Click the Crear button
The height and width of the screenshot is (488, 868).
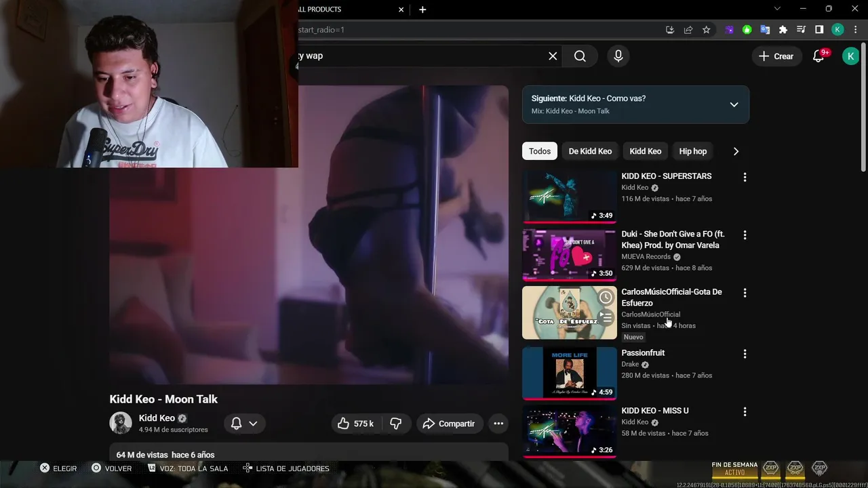tap(776, 56)
